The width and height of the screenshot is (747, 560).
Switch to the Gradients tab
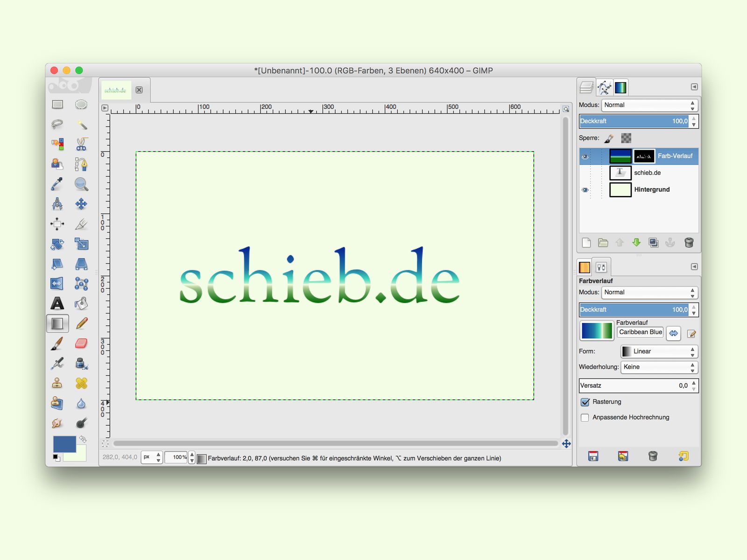620,87
